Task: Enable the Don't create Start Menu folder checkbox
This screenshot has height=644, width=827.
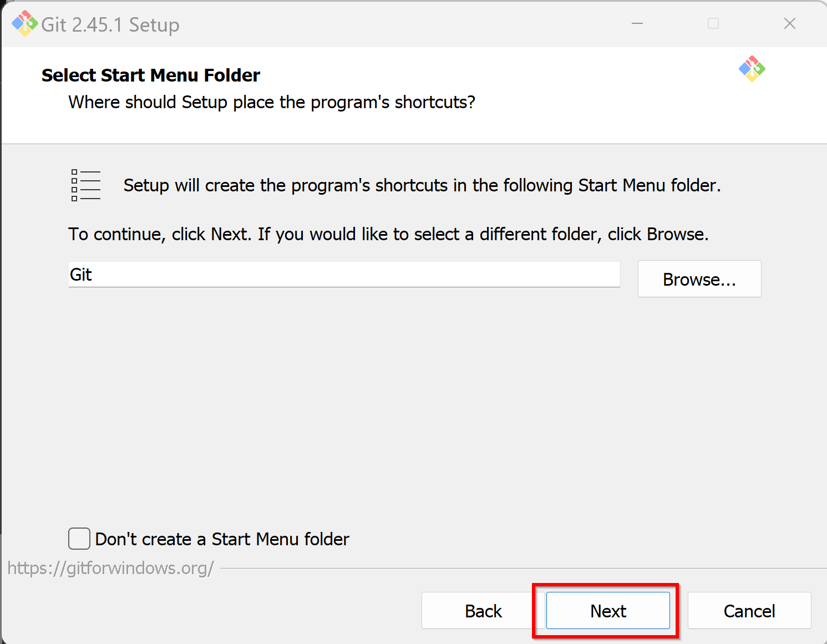Action: click(79, 539)
